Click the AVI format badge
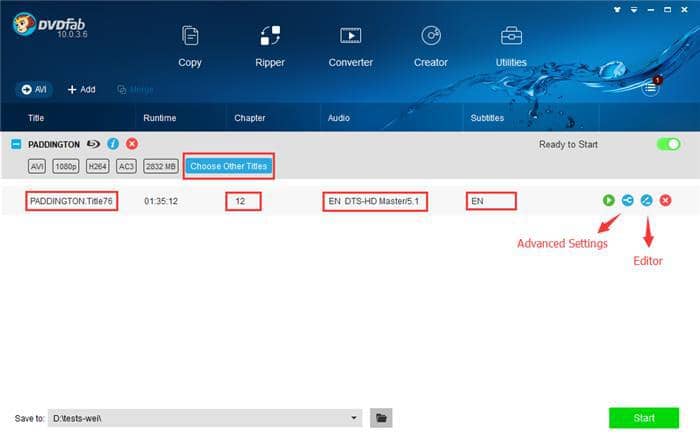This screenshot has height=436, width=700. [x=37, y=166]
